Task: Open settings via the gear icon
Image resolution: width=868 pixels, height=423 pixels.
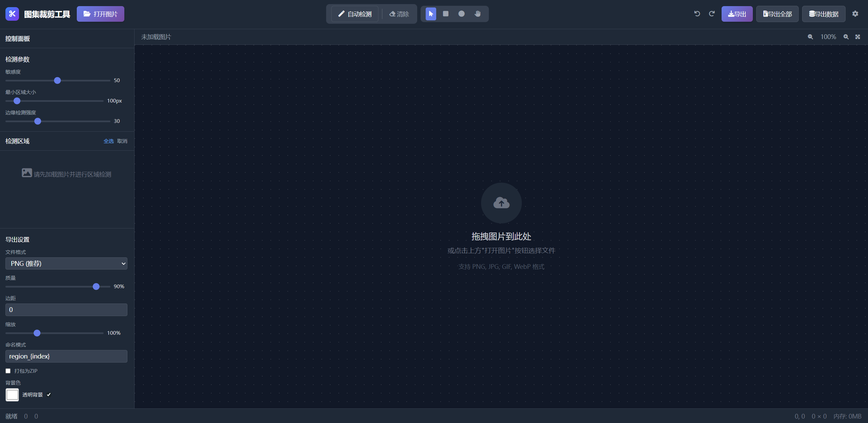Action: pyautogui.click(x=855, y=14)
